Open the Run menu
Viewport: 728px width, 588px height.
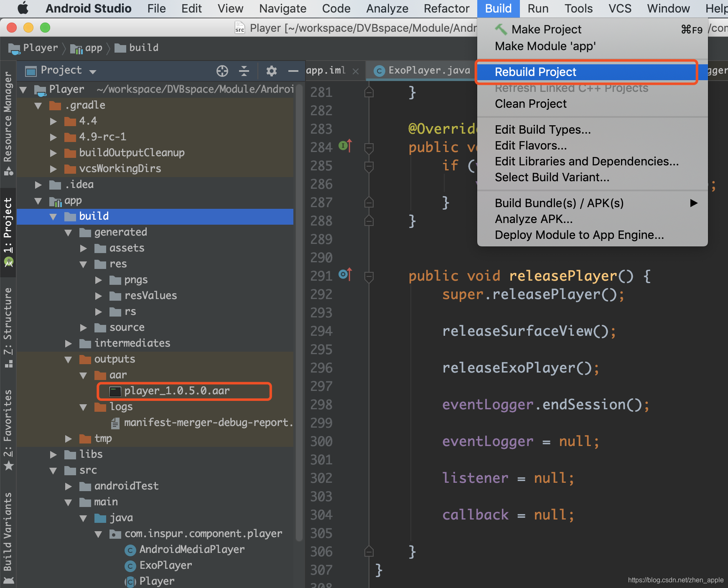pyautogui.click(x=538, y=8)
